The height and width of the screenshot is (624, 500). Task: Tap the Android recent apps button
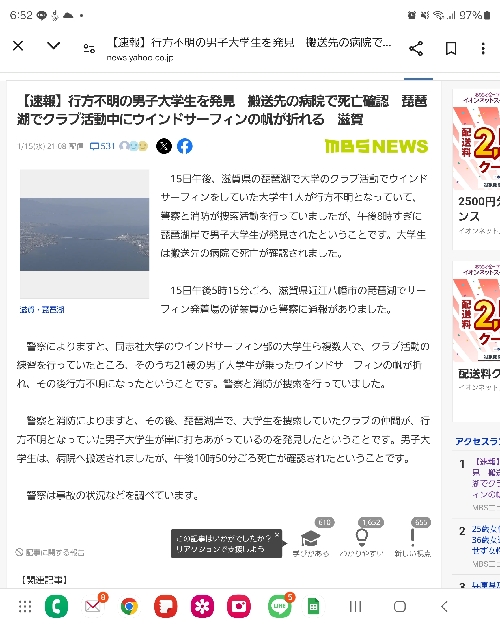click(355, 606)
